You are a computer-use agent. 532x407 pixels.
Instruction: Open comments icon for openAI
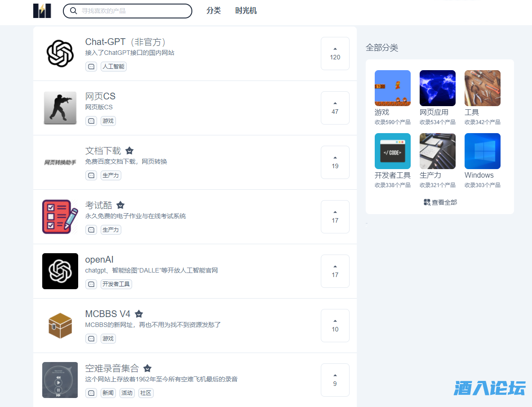point(91,284)
